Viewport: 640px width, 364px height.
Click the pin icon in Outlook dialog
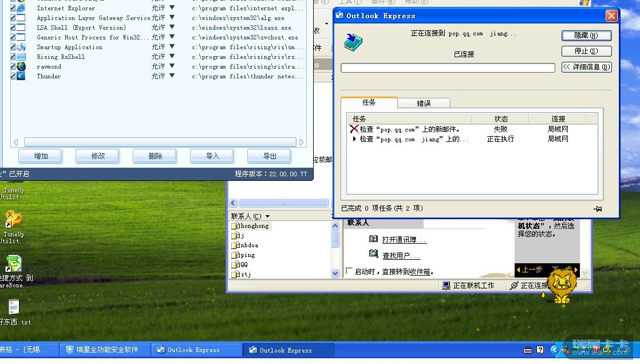598,208
